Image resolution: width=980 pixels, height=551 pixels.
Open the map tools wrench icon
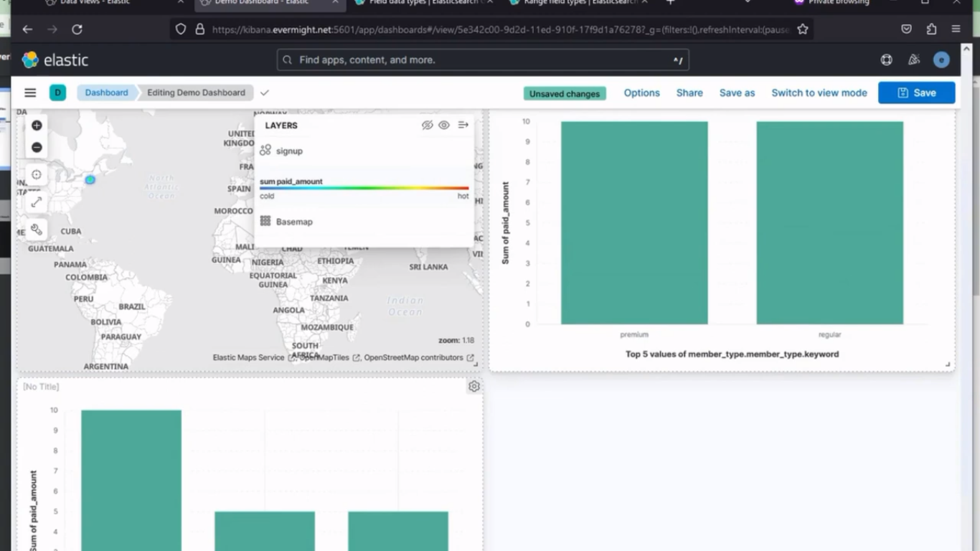(37, 230)
